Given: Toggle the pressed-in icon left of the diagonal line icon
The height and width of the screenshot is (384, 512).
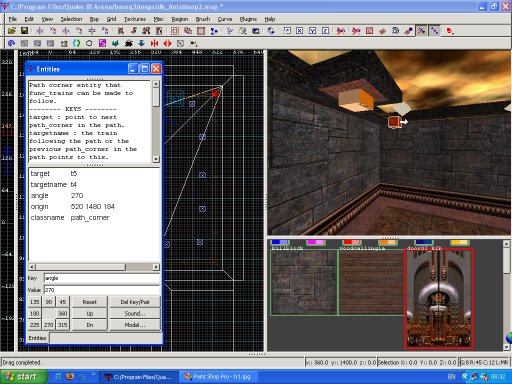Looking at the screenshot, I should 422,31.
